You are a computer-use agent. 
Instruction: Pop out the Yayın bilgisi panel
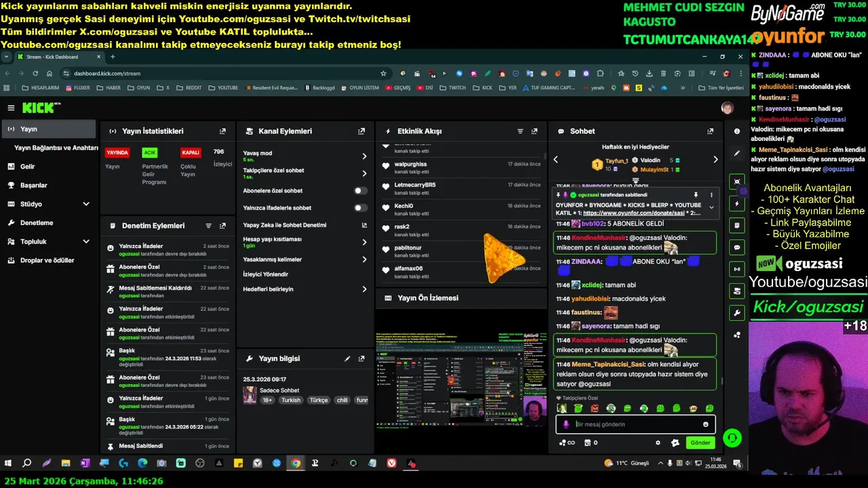point(361,359)
